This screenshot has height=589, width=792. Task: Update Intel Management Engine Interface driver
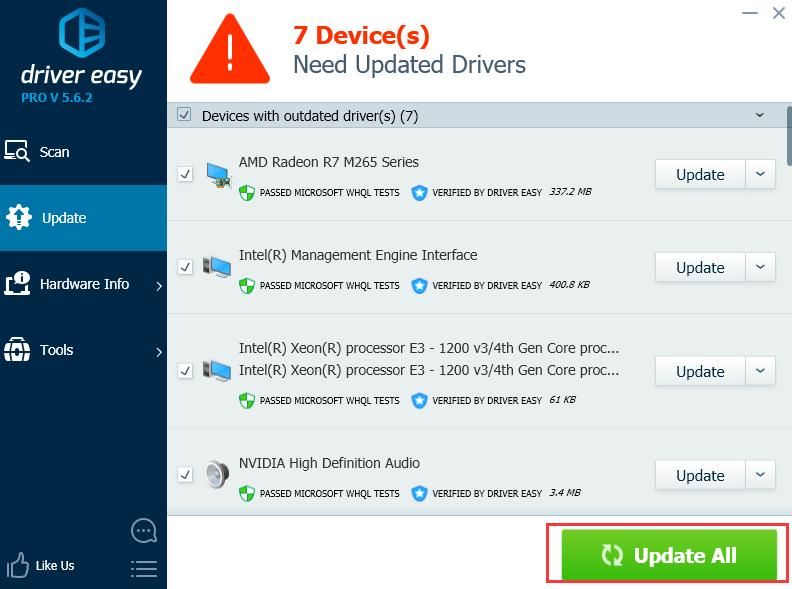coord(700,267)
